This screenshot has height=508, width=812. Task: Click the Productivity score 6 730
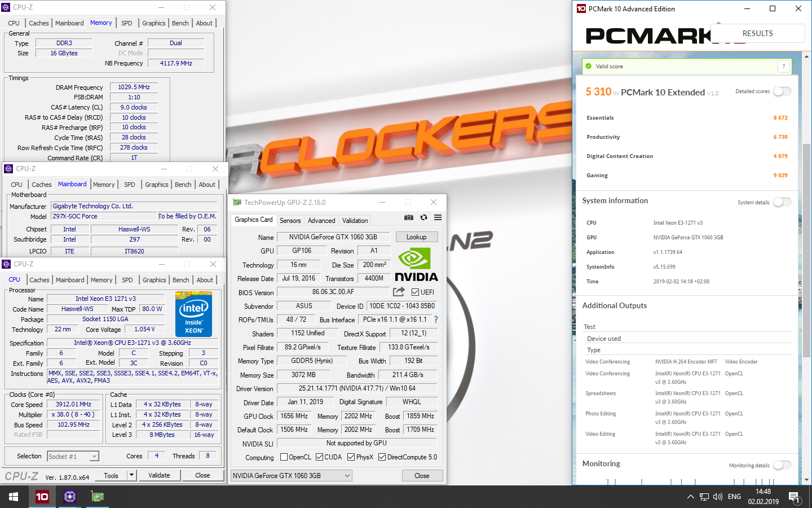pyautogui.click(x=780, y=137)
